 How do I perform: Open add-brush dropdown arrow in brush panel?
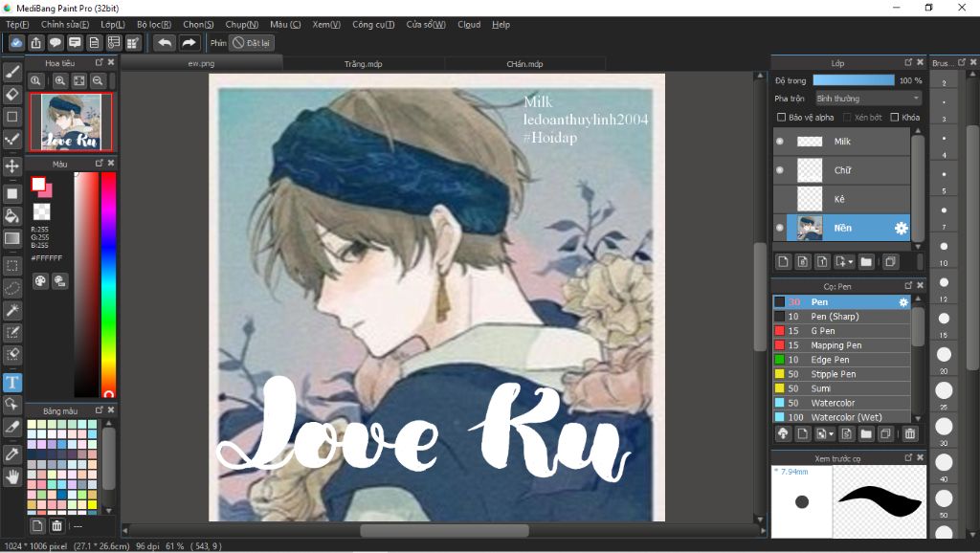click(831, 433)
